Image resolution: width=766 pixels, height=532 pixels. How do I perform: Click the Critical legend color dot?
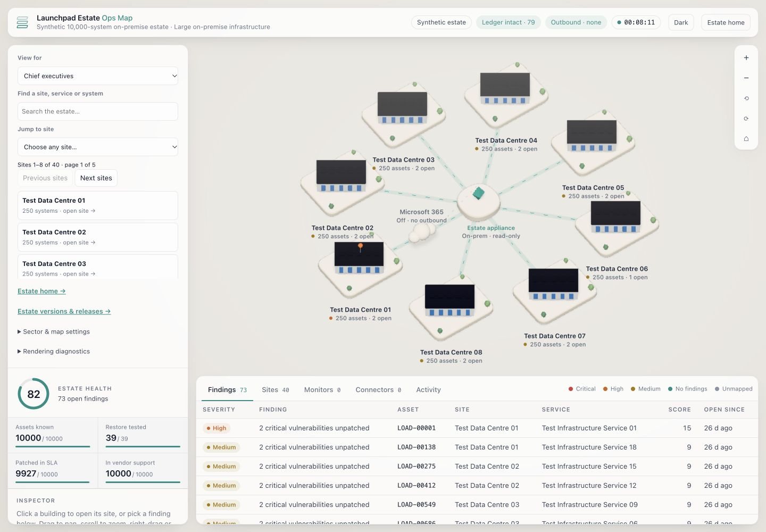[571, 389]
